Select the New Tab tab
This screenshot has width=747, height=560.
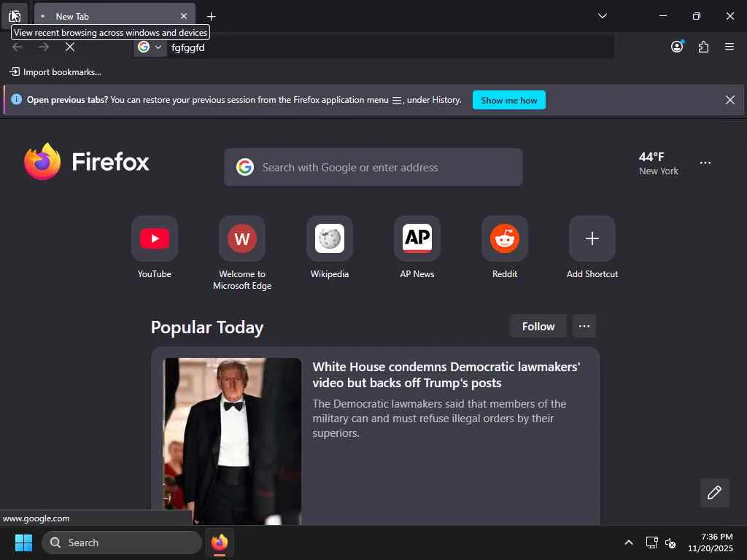click(x=115, y=16)
